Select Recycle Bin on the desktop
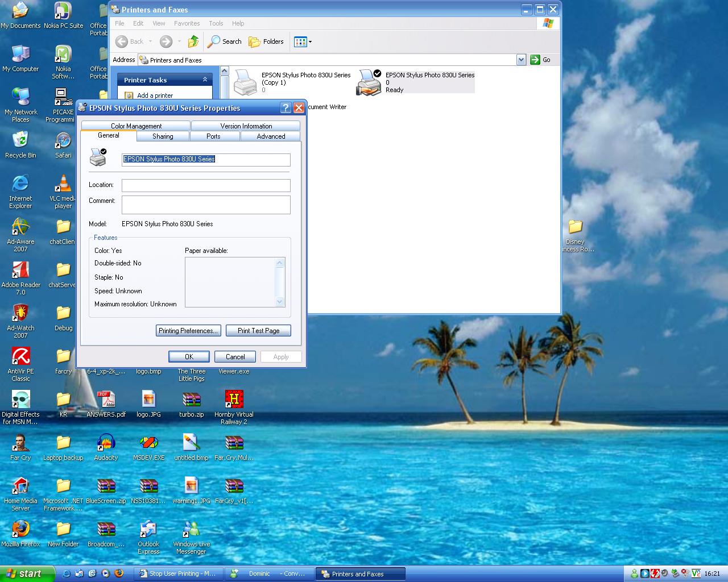Image resolution: width=728 pixels, height=582 pixels. point(20,145)
